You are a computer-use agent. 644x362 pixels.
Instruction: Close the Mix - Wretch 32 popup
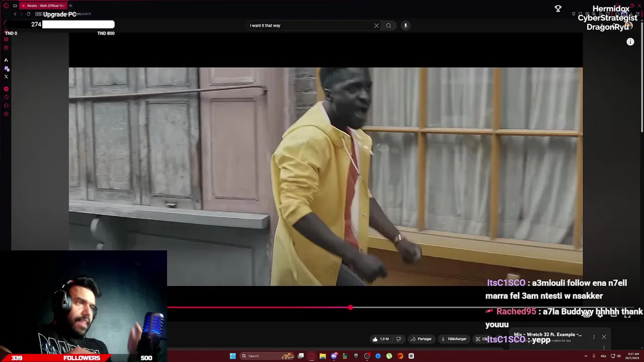pyautogui.click(x=604, y=337)
